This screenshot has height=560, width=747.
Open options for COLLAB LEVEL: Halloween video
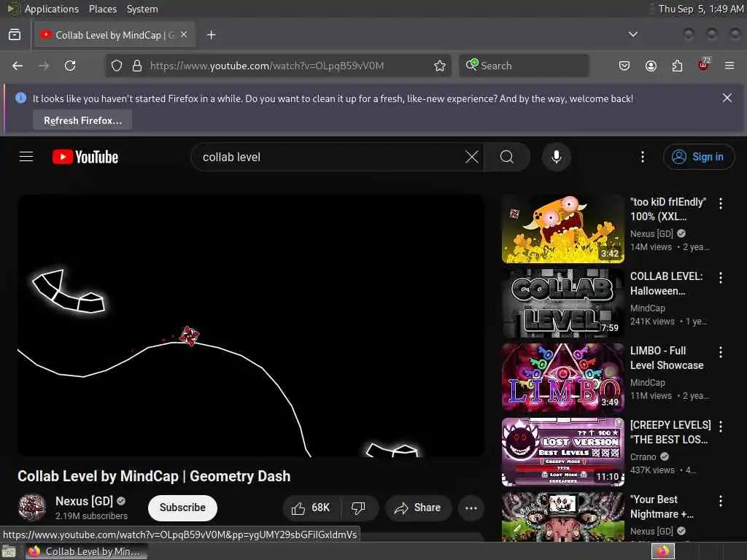(x=720, y=278)
